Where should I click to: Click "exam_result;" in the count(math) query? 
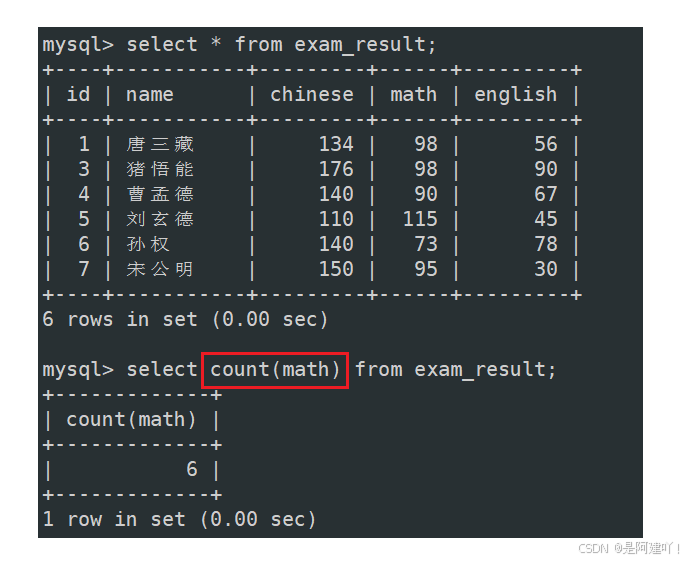coord(485,370)
